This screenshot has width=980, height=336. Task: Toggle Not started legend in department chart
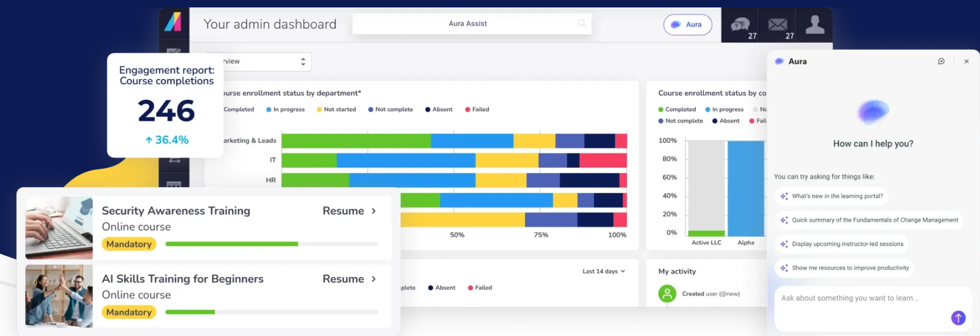tap(336, 110)
